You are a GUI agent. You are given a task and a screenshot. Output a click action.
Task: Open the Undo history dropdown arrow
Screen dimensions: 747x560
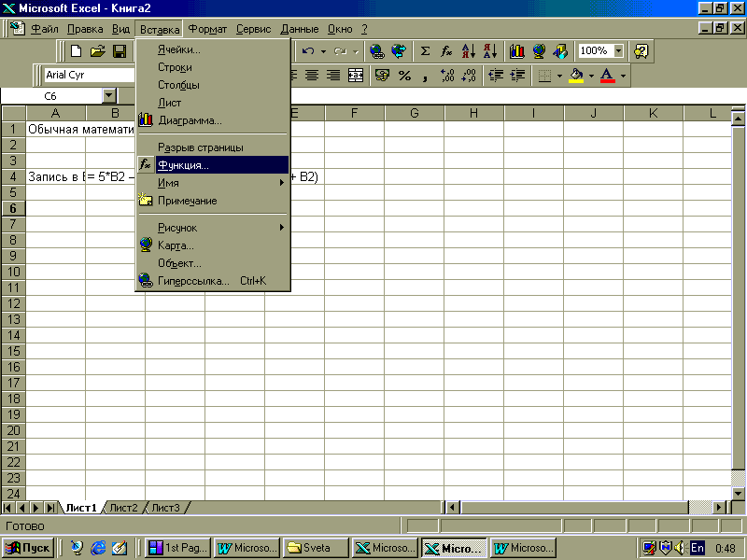click(323, 51)
